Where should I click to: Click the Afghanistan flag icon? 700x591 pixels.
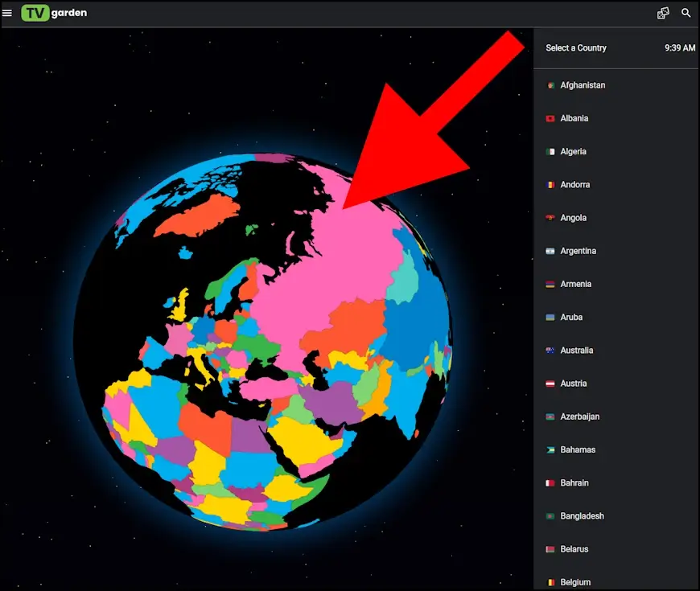550,85
